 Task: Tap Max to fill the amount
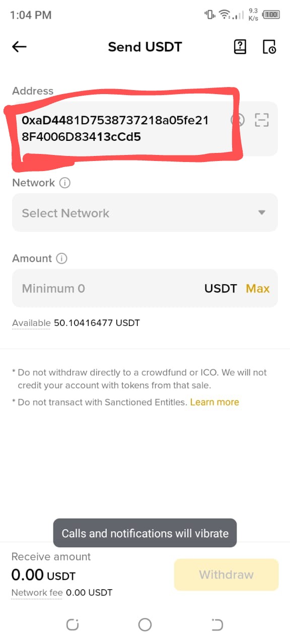point(258,288)
